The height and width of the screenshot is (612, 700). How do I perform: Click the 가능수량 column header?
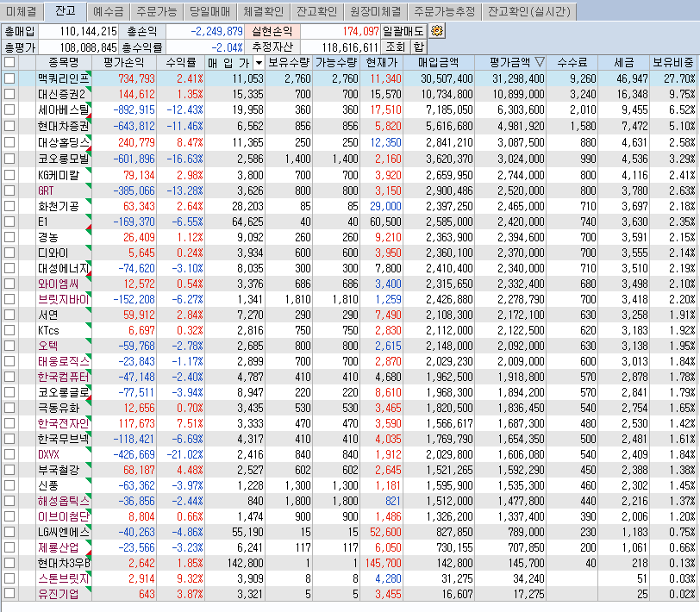click(x=336, y=63)
